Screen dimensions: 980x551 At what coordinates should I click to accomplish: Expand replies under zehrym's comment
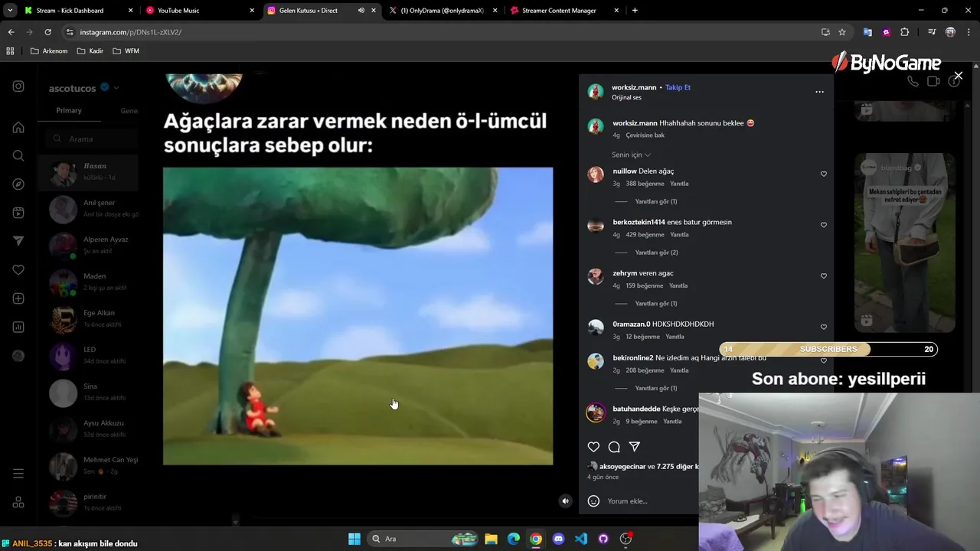[x=656, y=304]
